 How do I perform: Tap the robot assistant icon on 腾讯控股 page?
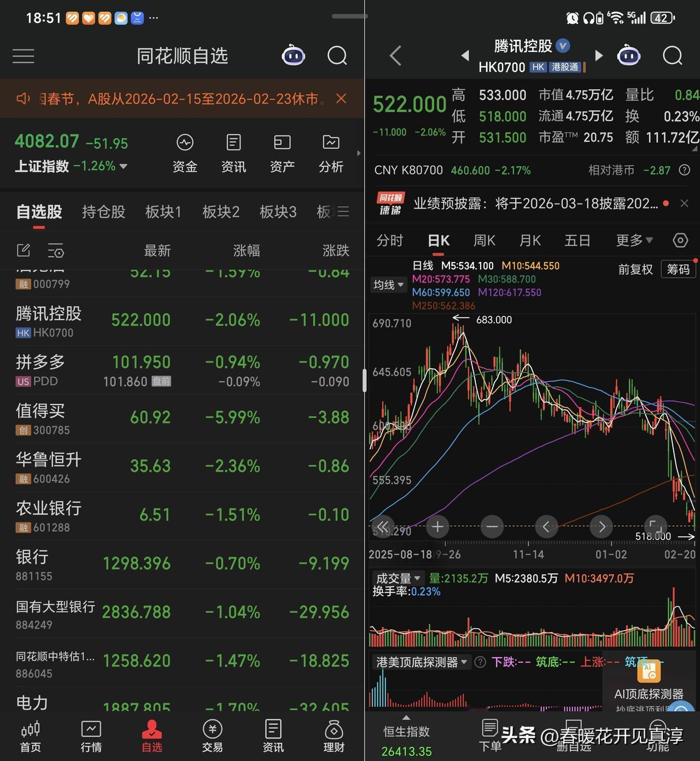coord(628,55)
